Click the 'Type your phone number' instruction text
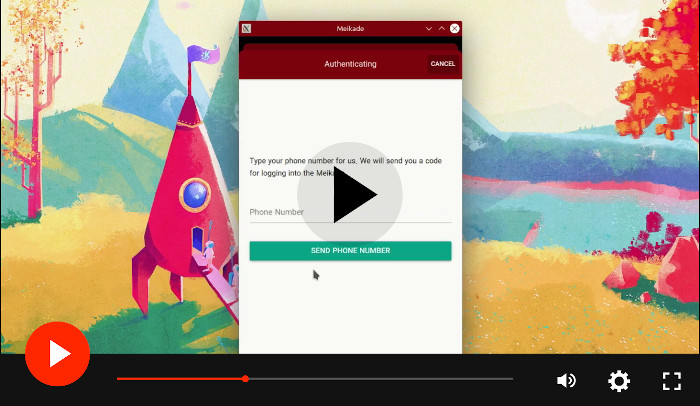The image size is (700, 406). click(x=346, y=167)
